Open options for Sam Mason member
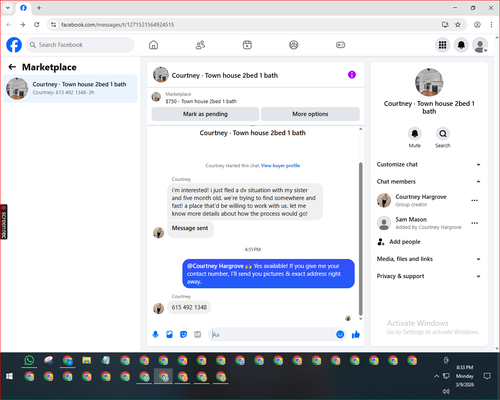 (x=475, y=223)
